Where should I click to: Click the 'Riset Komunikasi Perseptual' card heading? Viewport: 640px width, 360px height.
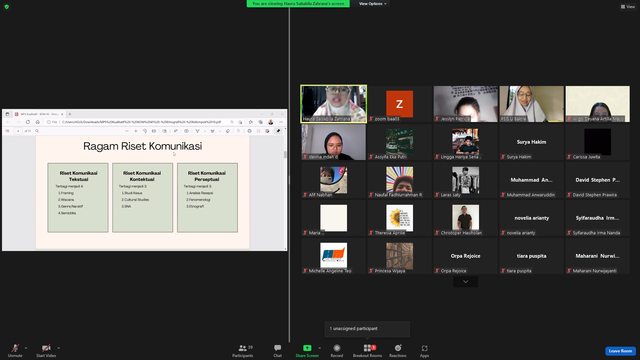207,176
